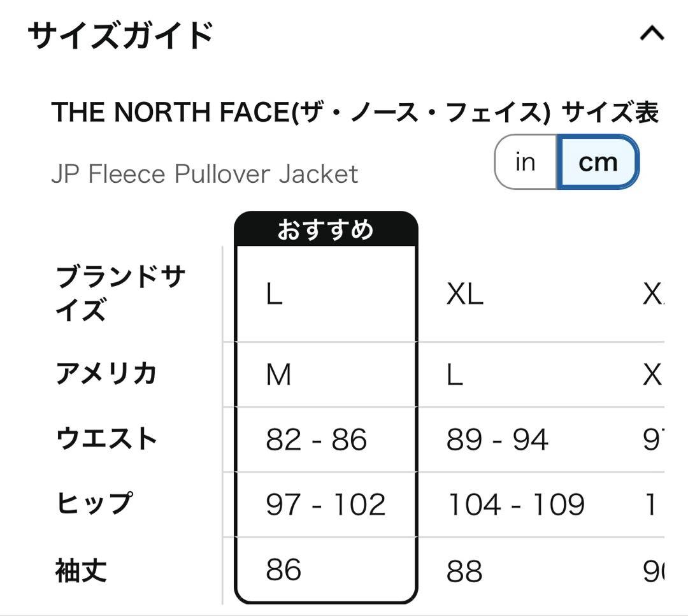Switch units to inches (in)

click(x=526, y=162)
